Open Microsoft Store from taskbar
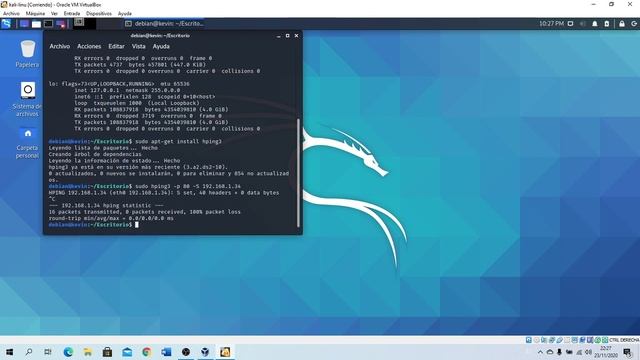The width and height of the screenshot is (640, 360). pyautogui.click(x=107, y=352)
